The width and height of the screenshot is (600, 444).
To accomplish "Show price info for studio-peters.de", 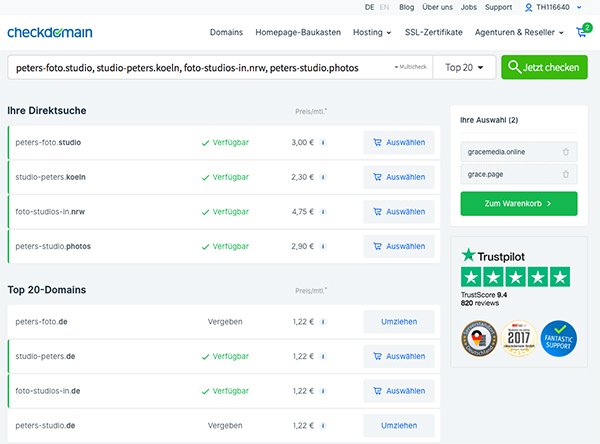I will click(x=323, y=356).
